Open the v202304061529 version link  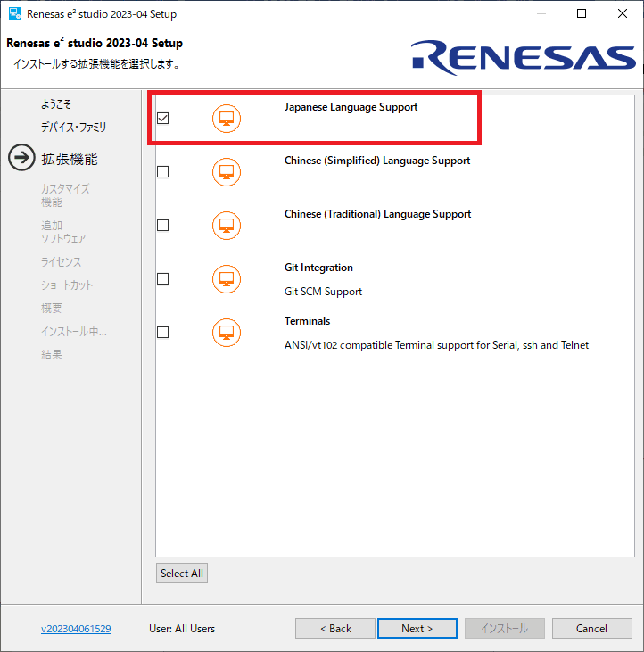click(x=76, y=629)
